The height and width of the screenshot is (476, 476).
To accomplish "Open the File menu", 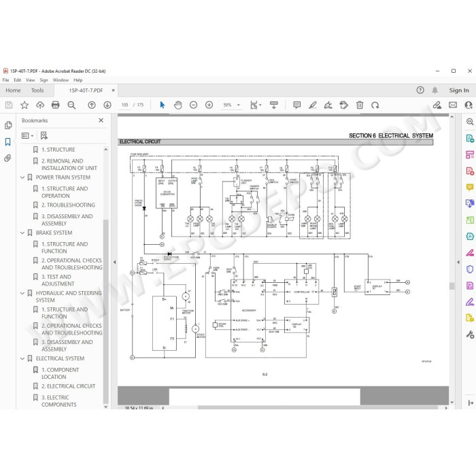I will click(x=5, y=80).
